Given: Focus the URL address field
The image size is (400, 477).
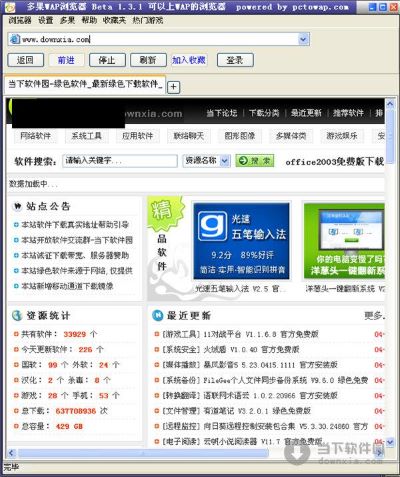Looking at the screenshot, I should pyautogui.click(x=159, y=39).
